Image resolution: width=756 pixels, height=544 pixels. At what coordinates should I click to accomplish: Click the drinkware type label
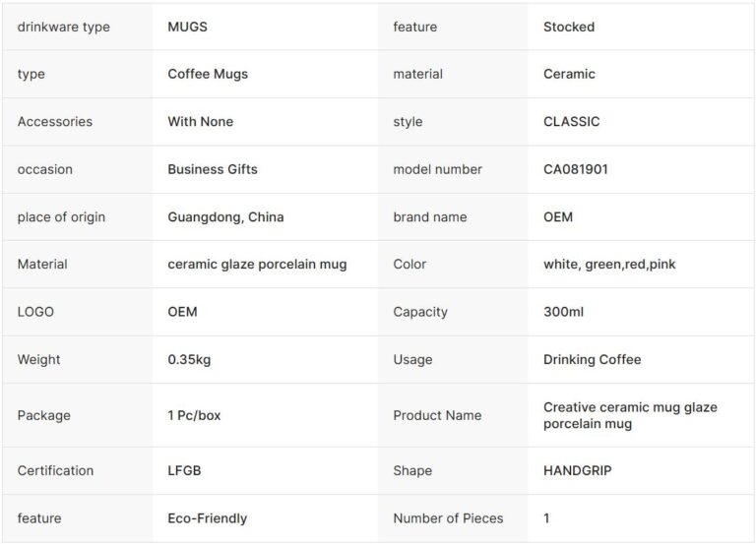(x=64, y=27)
